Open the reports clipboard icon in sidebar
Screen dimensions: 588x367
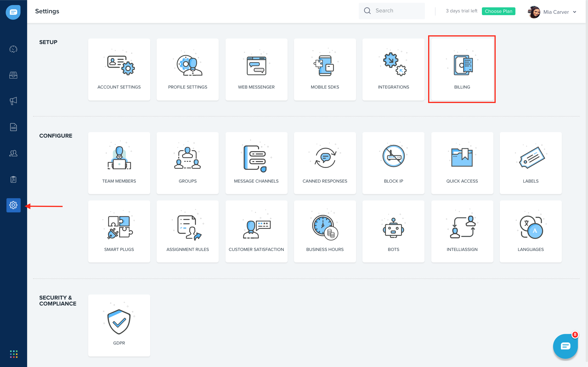pos(13,179)
